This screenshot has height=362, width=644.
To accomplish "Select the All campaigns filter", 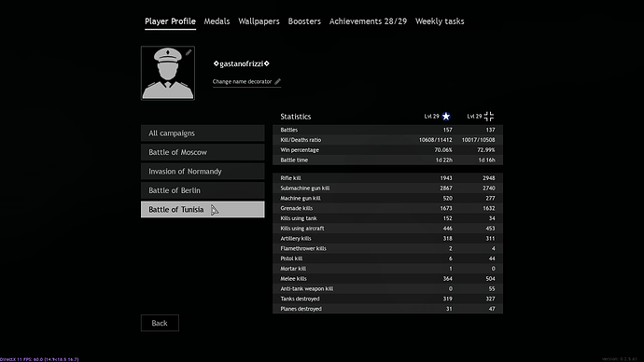I will pyautogui.click(x=203, y=133).
